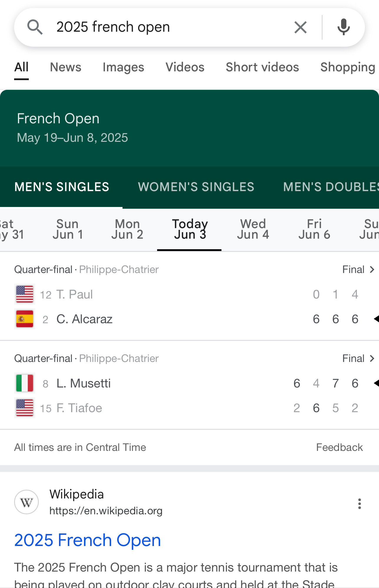
Task: Choose the Wed Jun 4 date
Action: (x=253, y=229)
